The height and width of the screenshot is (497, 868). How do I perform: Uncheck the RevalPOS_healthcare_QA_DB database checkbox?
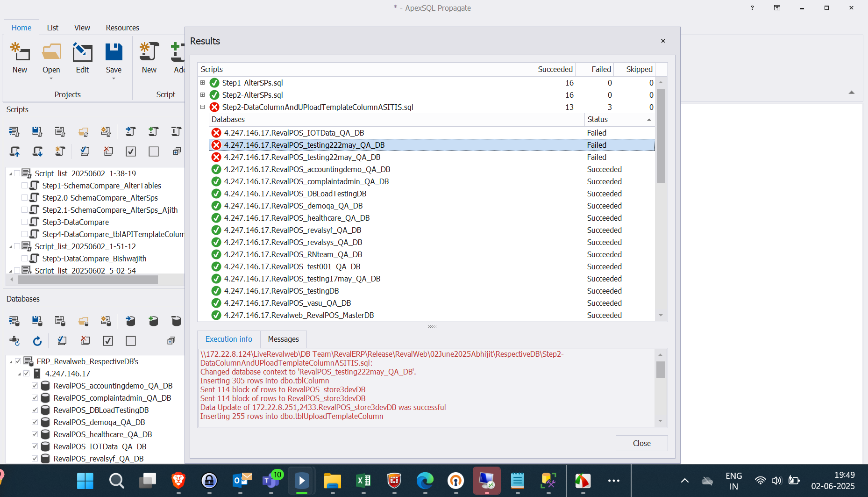pos(35,434)
